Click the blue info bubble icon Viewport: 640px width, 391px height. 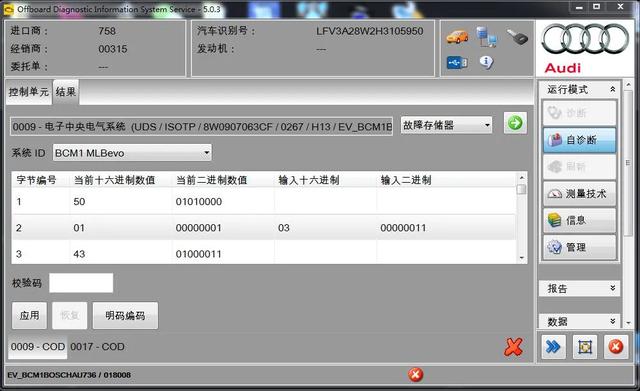coord(486,62)
